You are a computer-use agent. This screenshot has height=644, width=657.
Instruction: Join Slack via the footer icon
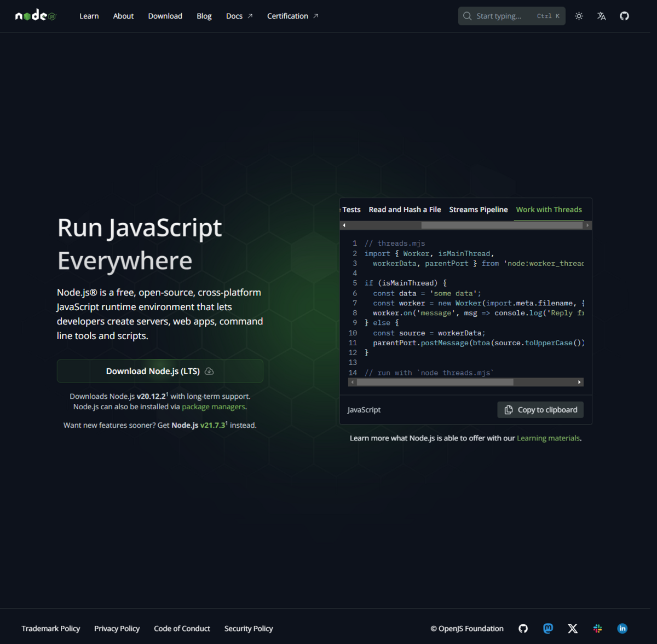597,628
